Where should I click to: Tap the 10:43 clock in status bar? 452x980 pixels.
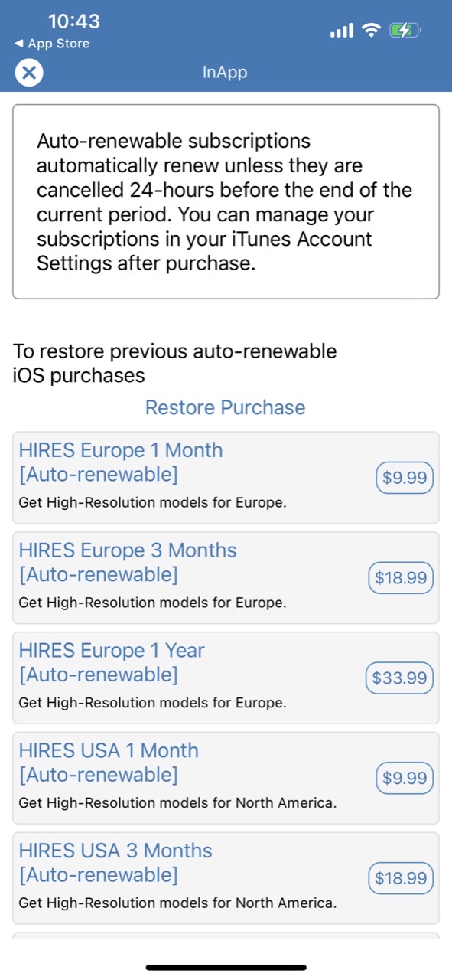coord(73,21)
